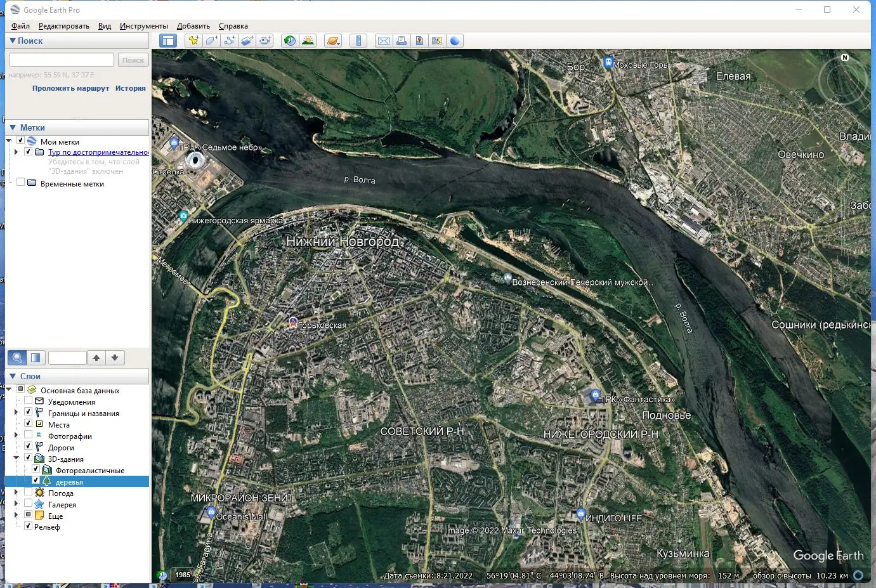Check the Временные метки checkbox
876x588 pixels.
pyautogui.click(x=20, y=183)
